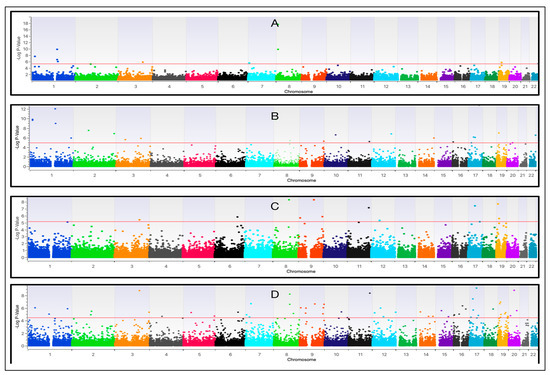Click y-axis tick 0 in panel D
550x375 pixels.
[22, 346]
